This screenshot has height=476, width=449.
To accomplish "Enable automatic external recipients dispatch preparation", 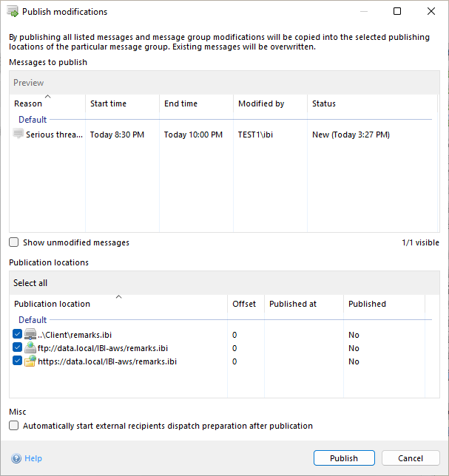I will 14,426.
